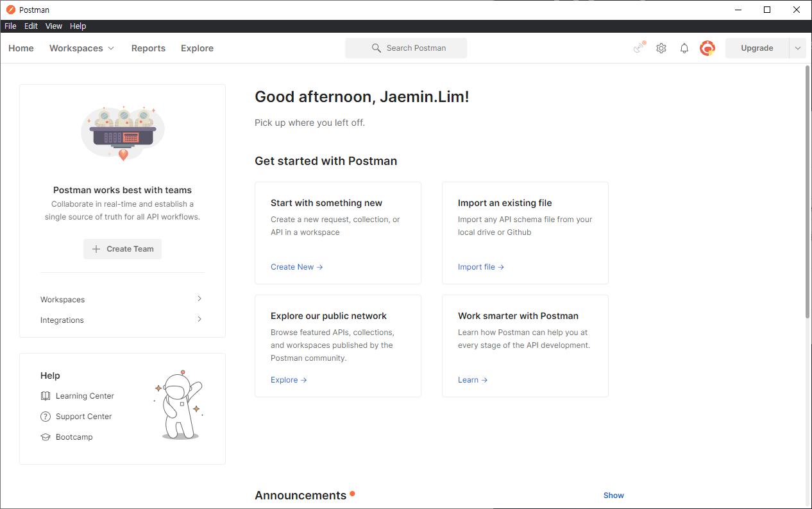The width and height of the screenshot is (812, 509).
Task: Open the Bootcamp link
Action: point(74,437)
